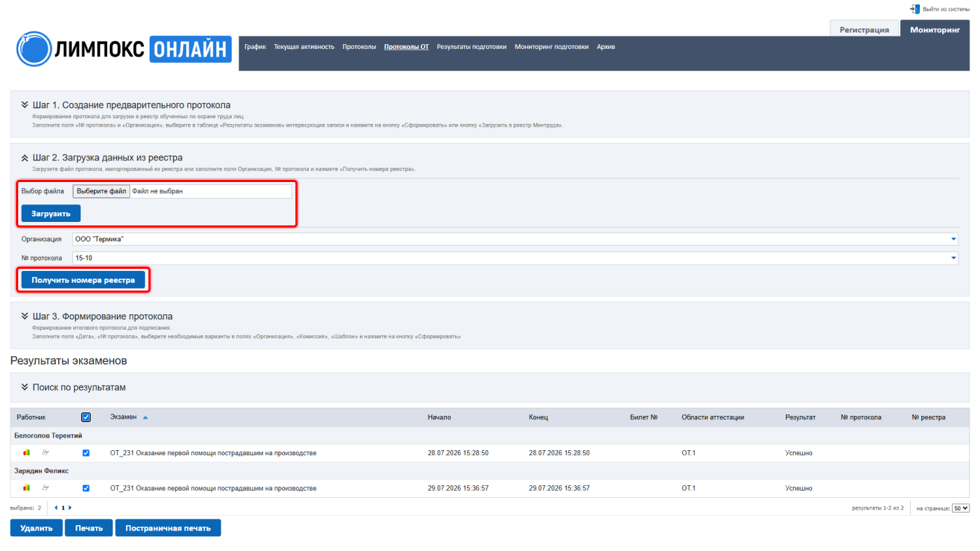This screenshot has height=551, width=980.
Task: Click the ЛИМПОКС ОНЛАЙН logo
Action: pyautogui.click(x=124, y=48)
